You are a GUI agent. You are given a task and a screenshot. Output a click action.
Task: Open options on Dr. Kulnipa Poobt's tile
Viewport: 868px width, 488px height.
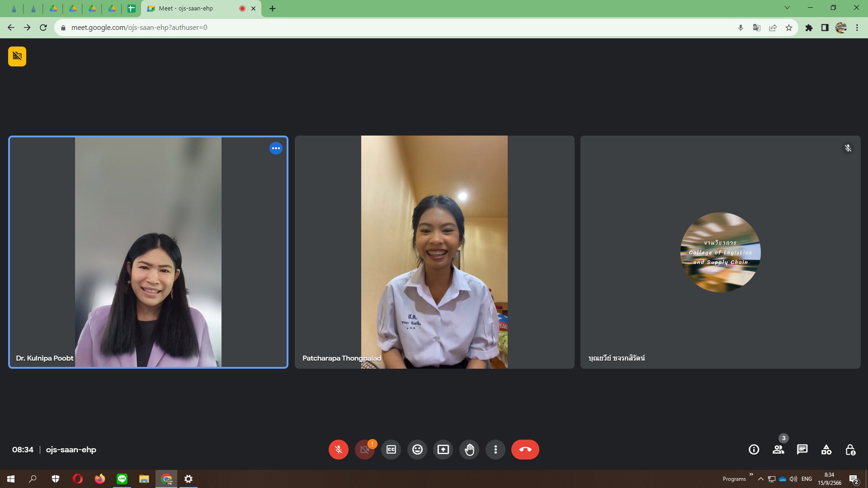[x=276, y=148]
